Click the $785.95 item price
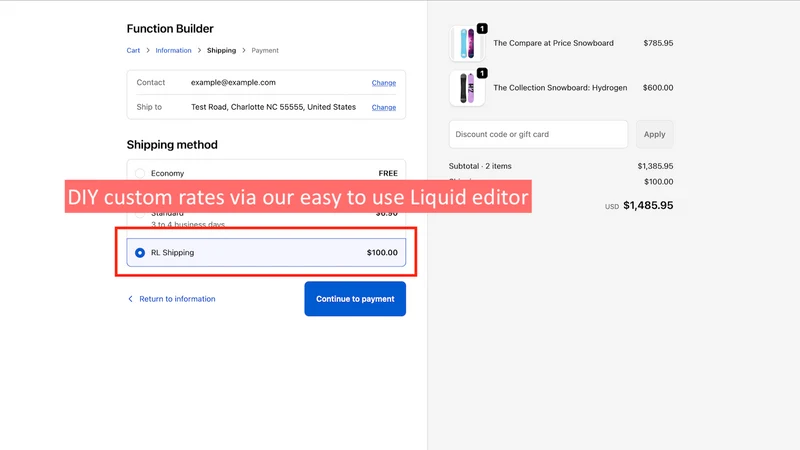This screenshot has height=450, width=800. [658, 43]
